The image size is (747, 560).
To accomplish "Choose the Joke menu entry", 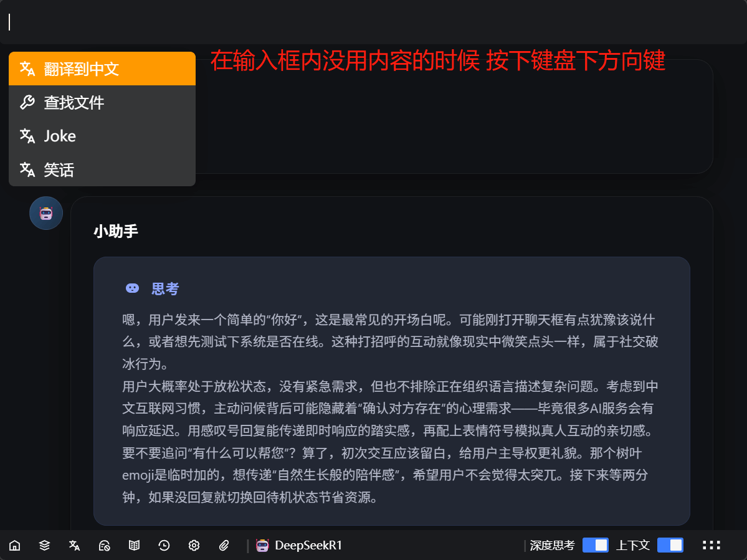I will tap(102, 136).
